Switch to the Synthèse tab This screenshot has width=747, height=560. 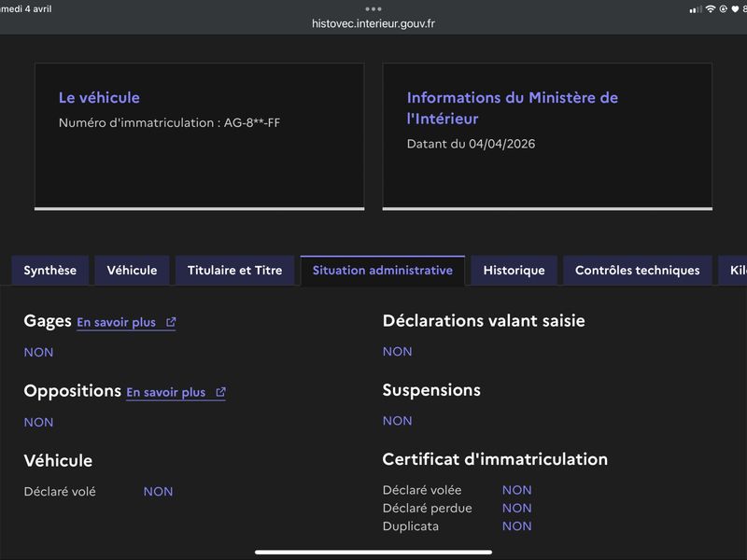[50, 271]
